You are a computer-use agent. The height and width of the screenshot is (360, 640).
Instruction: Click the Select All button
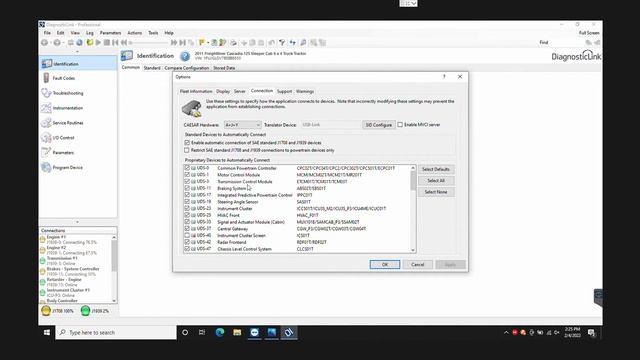(x=436, y=180)
